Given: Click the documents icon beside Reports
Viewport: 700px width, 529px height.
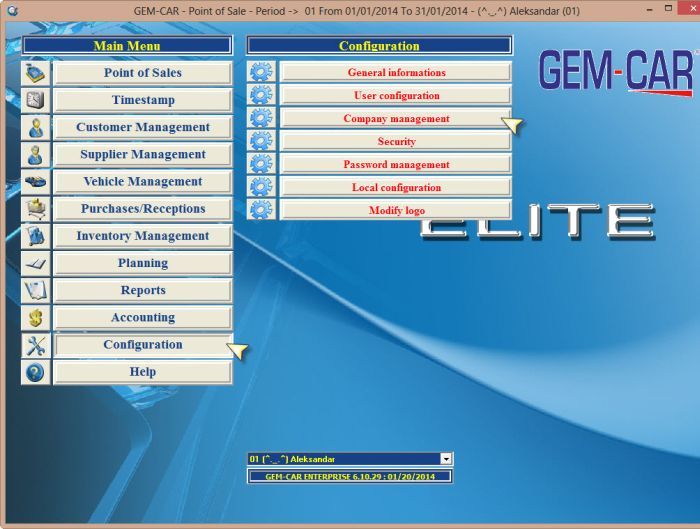Looking at the screenshot, I should [x=35, y=291].
